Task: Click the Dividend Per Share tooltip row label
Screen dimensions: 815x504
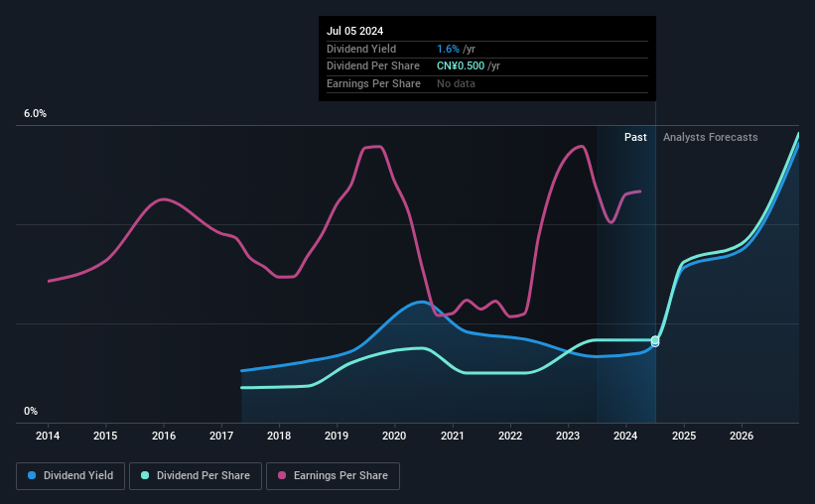Action: (373, 66)
